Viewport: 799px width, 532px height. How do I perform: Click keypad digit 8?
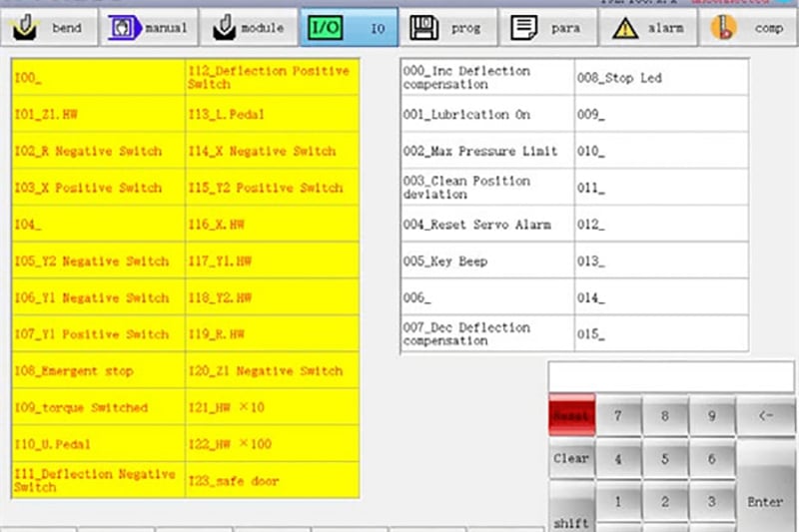tap(665, 416)
